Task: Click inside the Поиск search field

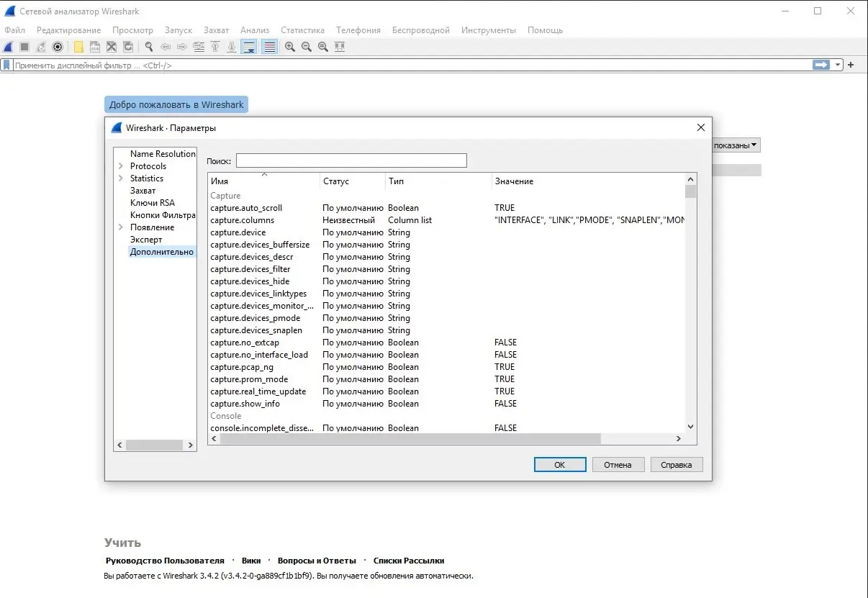Action: coord(351,160)
